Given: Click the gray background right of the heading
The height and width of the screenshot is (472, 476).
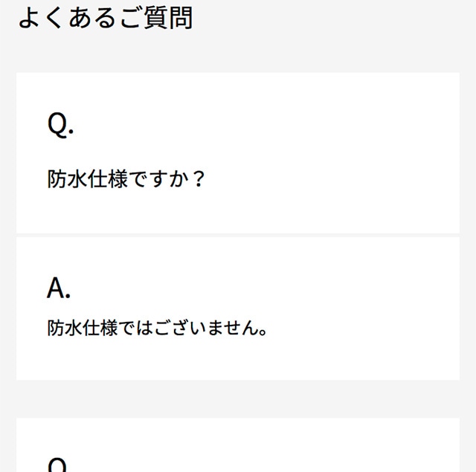Looking at the screenshot, I should 335,18.
